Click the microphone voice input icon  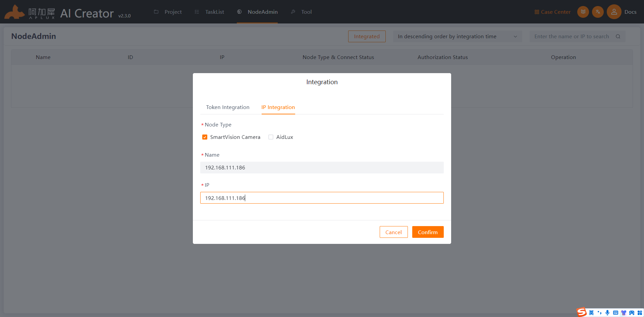[607, 313]
